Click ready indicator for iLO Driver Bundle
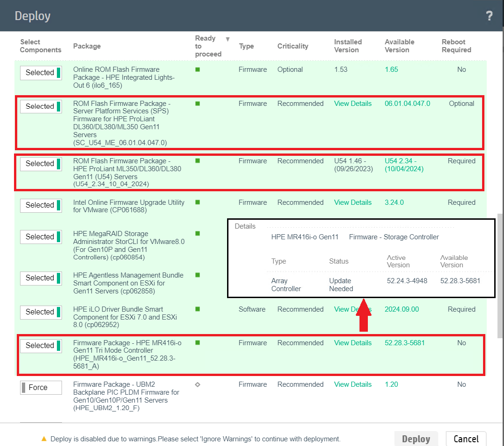 pyautogui.click(x=198, y=309)
